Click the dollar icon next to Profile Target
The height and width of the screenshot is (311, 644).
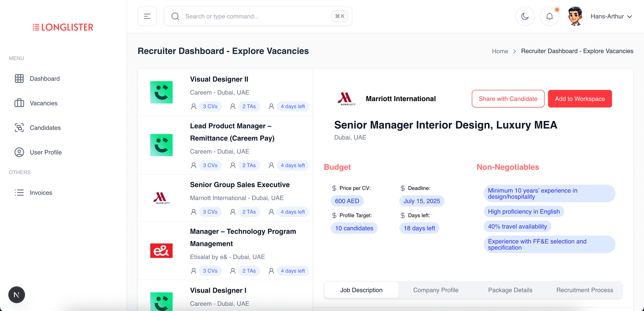(334, 215)
